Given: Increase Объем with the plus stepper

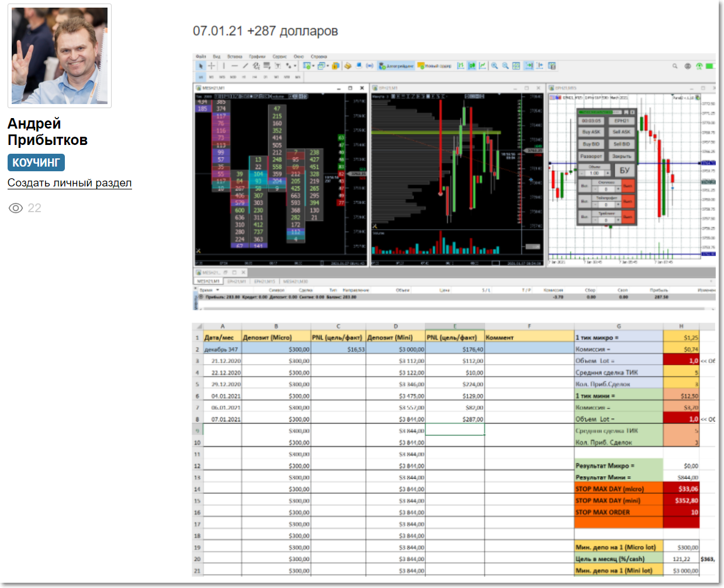Looking at the screenshot, I should tap(608, 173).
